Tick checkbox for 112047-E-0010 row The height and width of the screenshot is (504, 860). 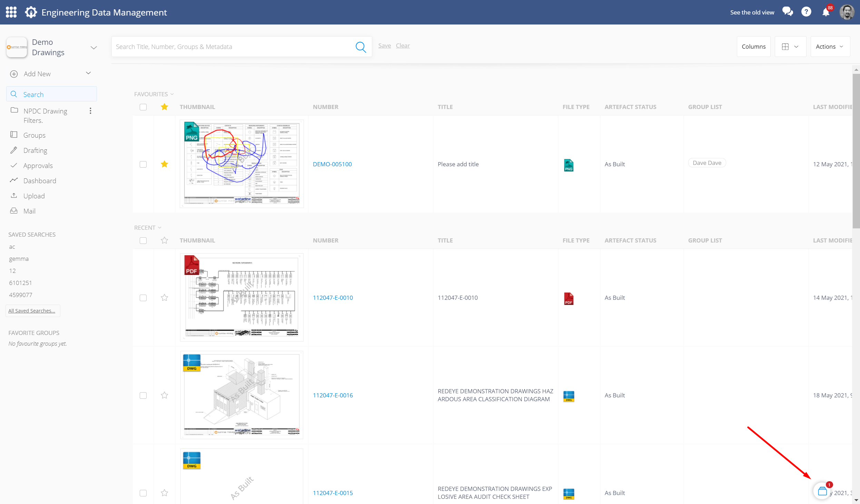pyautogui.click(x=143, y=298)
